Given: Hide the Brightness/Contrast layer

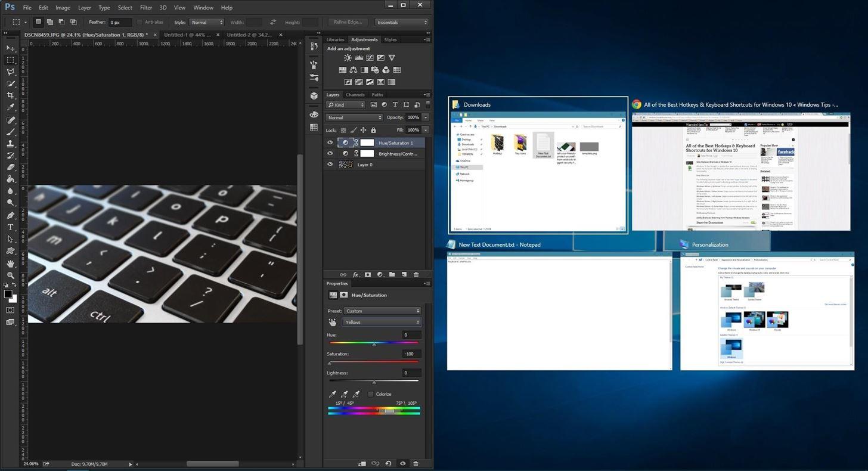Looking at the screenshot, I should [x=330, y=153].
